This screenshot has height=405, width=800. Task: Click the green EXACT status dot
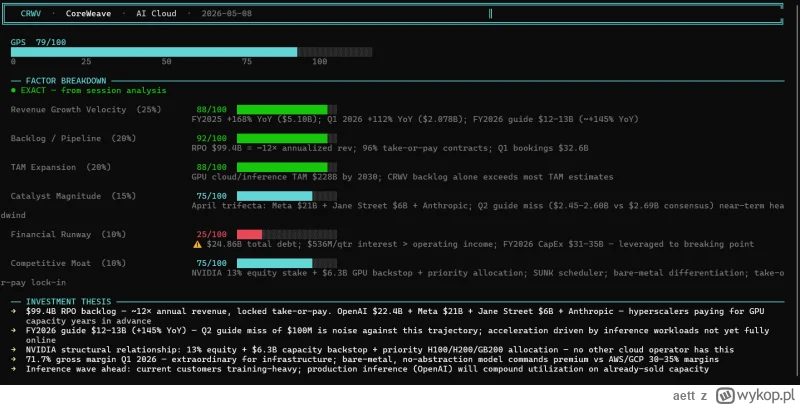(13, 90)
